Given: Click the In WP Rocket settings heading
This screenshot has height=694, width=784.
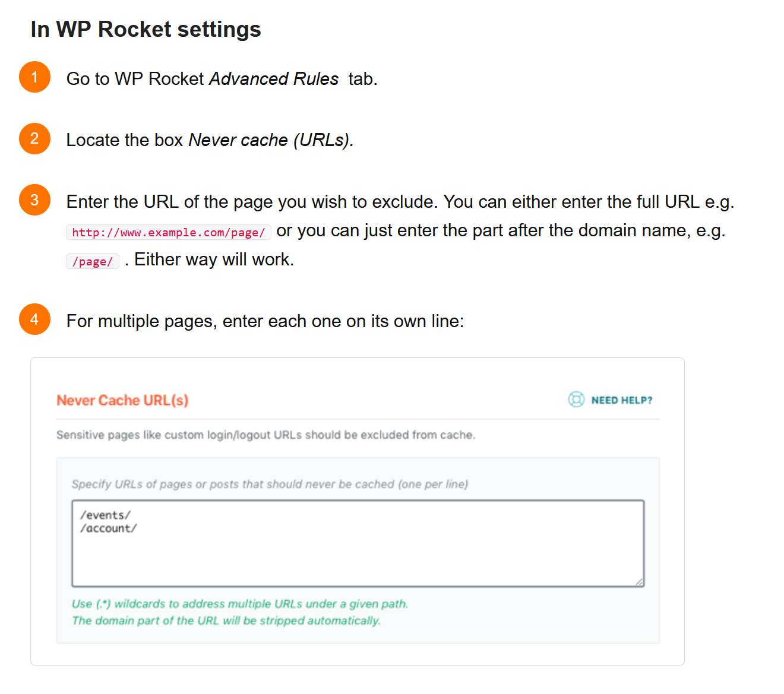Looking at the screenshot, I should [146, 29].
